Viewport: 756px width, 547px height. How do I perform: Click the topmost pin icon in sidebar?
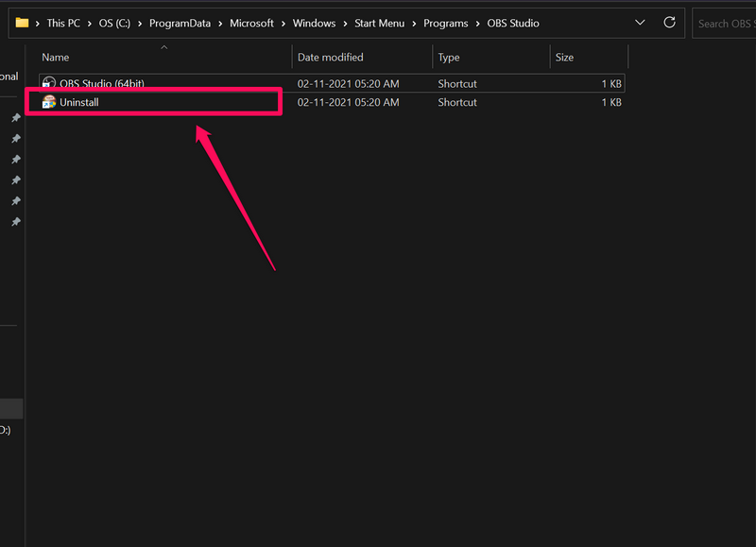click(x=15, y=118)
